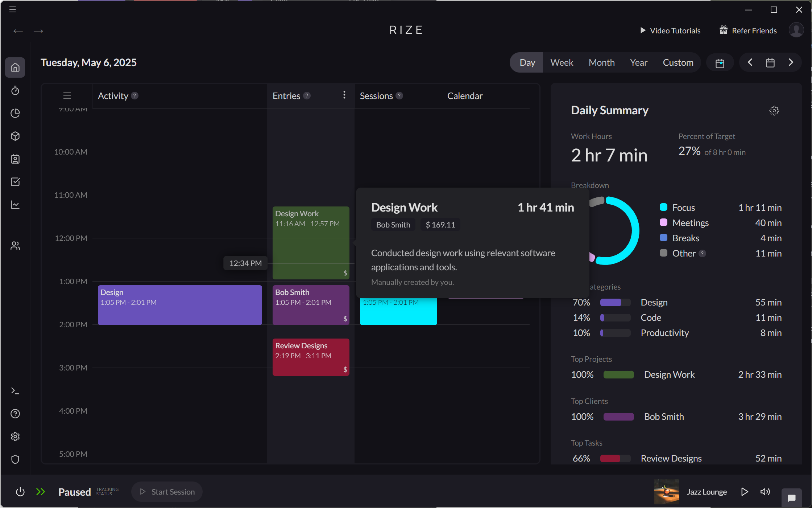Screen dimensions: 812x508
Task: Select the pie chart analytics icon in sidebar
Action: pos(15,113)
